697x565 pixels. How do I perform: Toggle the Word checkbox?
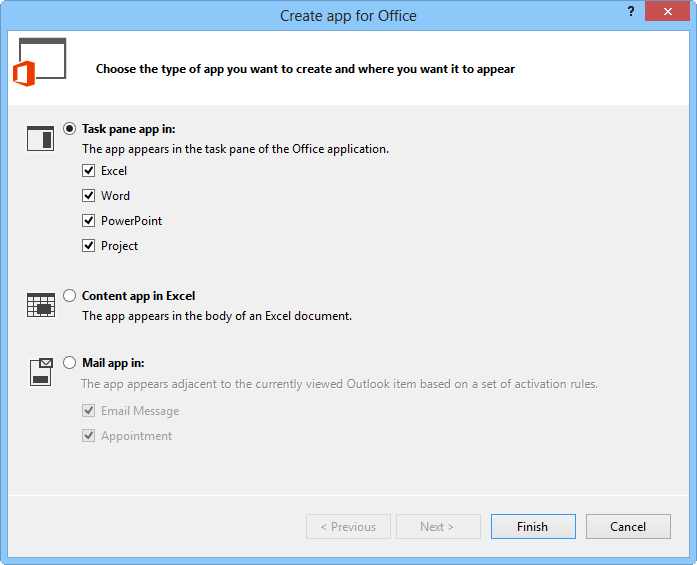pos(89,196)
